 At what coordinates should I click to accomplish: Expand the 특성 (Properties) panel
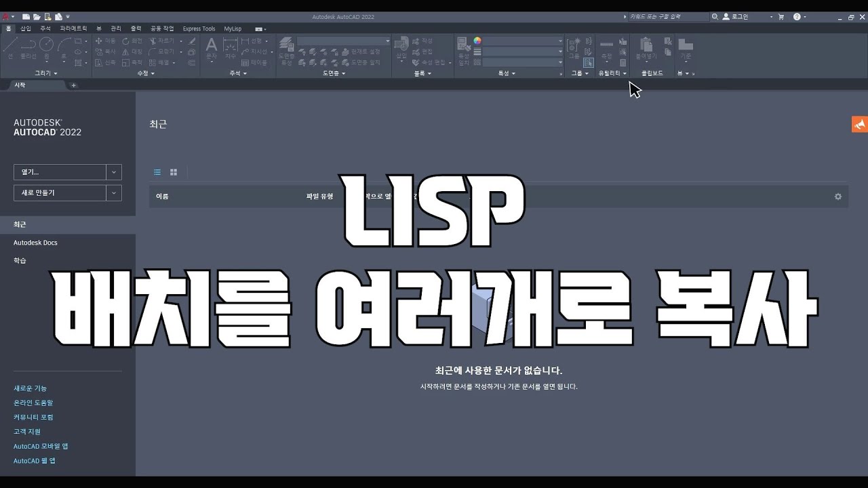508,73
